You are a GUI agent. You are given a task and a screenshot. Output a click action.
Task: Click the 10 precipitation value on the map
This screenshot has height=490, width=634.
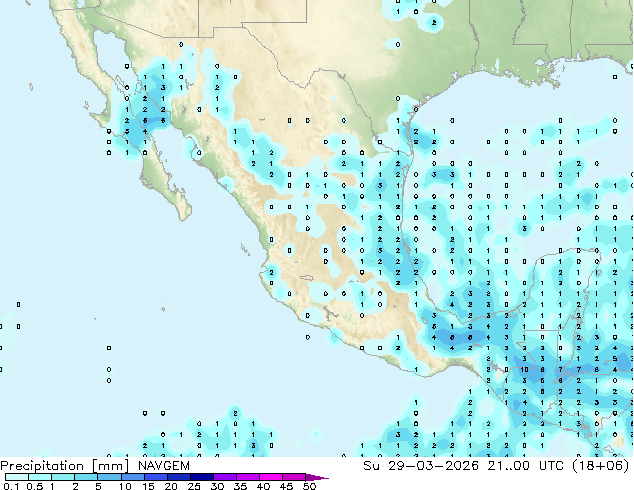click(x=524, y=370)
